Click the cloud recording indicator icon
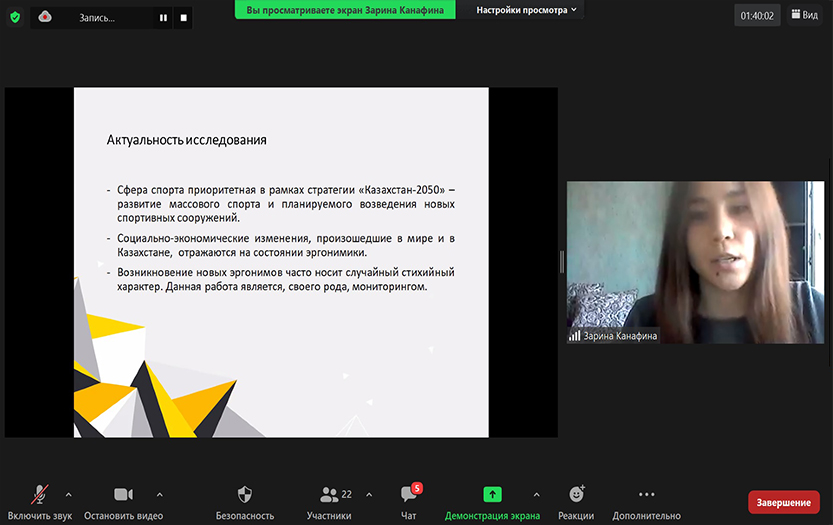 pyautogui.click(x=45, y=17)
